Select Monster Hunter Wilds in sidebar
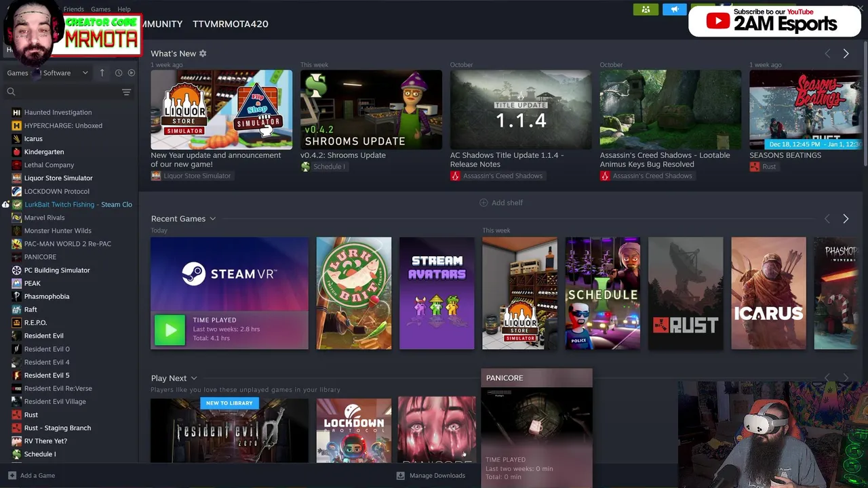Viewport: 868px width, 488px height. pyautogui.click(x=58, y=230)
